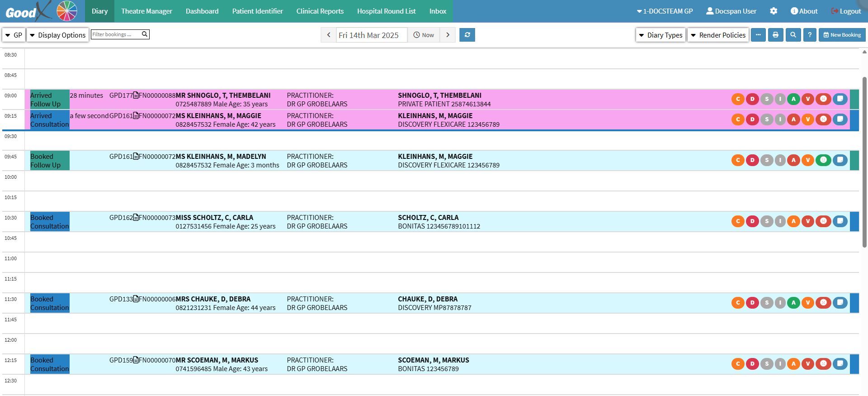868x396 pixels.
Task: Click the New Booking button
Action: (842, 35)
